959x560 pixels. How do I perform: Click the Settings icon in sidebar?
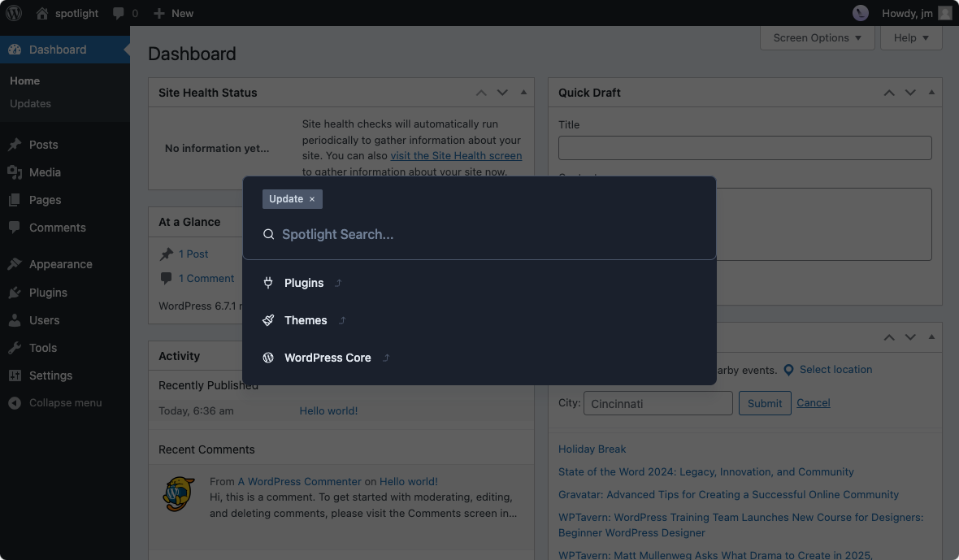tap(15, 376)
